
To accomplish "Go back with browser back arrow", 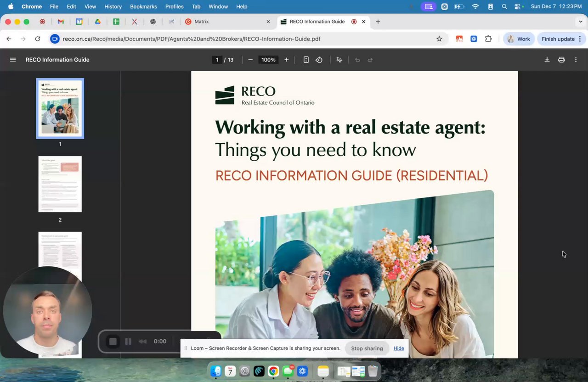I will point(9,39).
